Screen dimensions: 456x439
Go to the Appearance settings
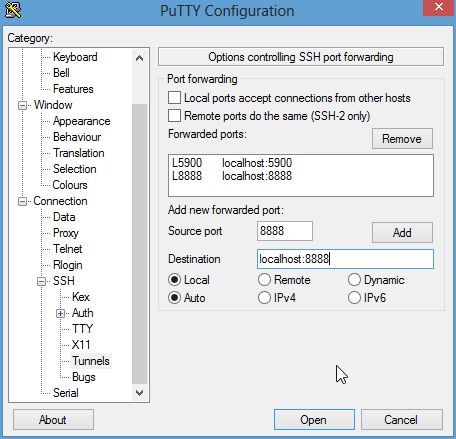pyautogui.click(x=82, y=121)
